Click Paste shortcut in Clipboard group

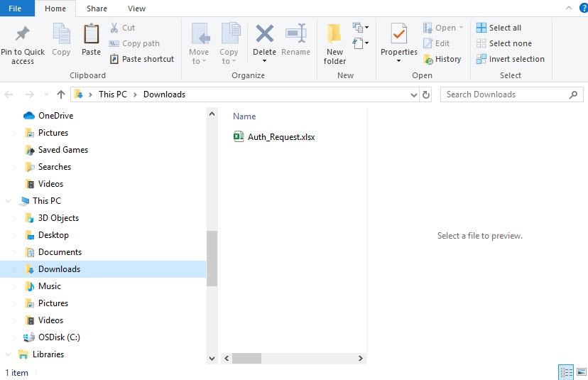[142, 59]
